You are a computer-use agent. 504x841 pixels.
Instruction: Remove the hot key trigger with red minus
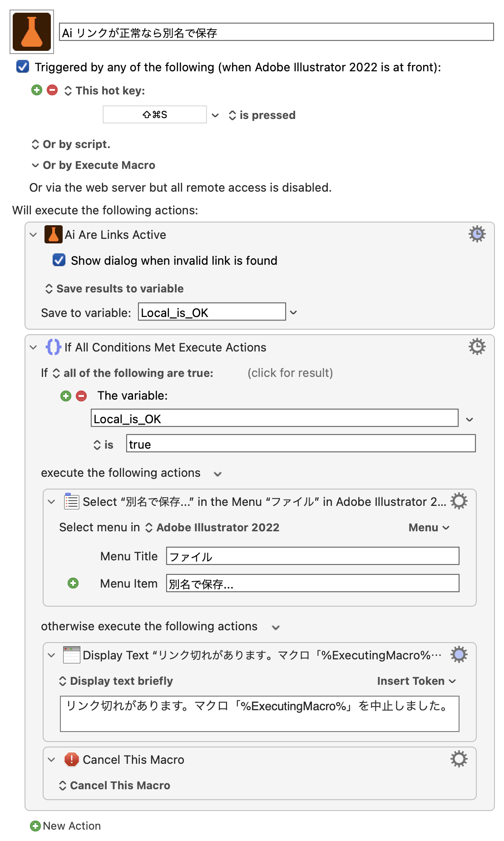click(x=52, y=90)
